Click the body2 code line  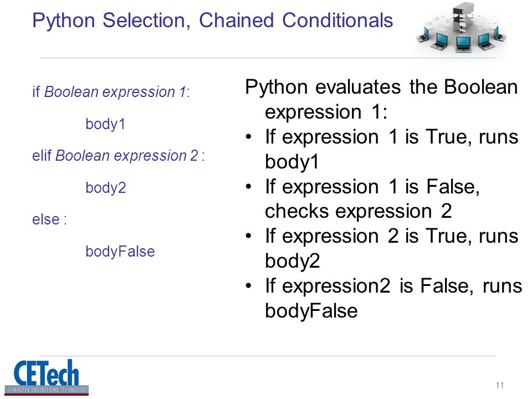pos(105,188)
